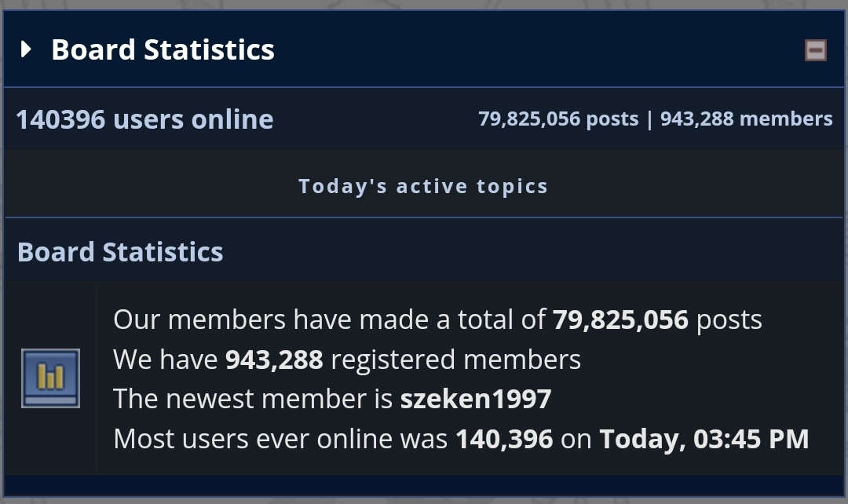
Task: Click the 'We have' registered members line
Action: (347, 360)
